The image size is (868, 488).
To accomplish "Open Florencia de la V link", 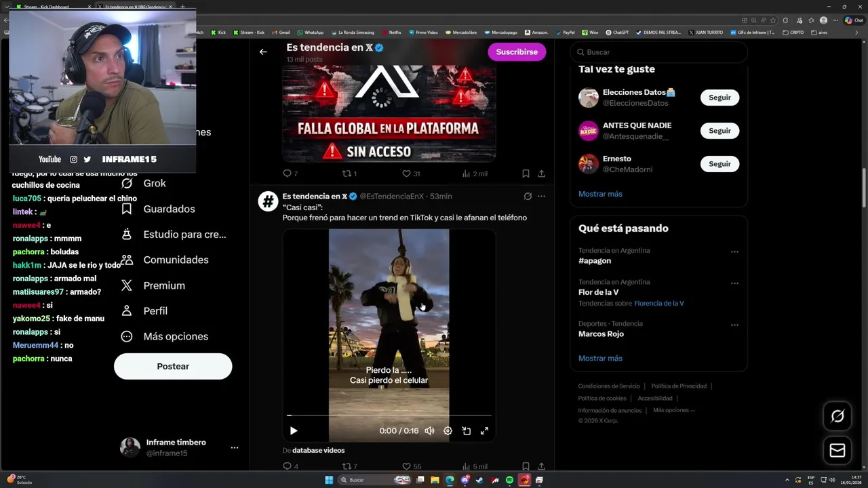I will point(659,304).
